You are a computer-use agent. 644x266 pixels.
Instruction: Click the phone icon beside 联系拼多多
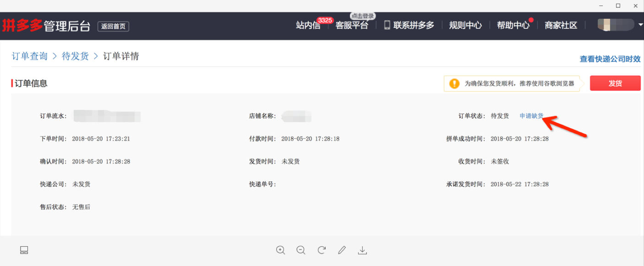(387, 25)
